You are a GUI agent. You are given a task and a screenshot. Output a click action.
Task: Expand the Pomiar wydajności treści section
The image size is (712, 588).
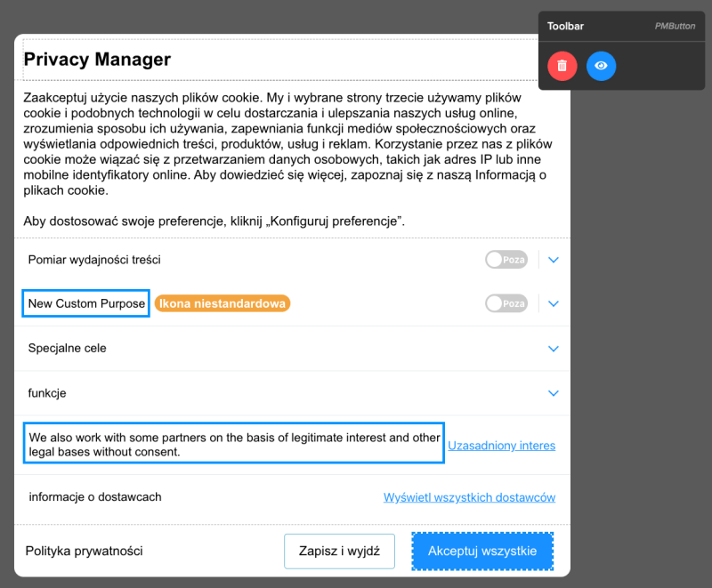(x=553, y=259)
